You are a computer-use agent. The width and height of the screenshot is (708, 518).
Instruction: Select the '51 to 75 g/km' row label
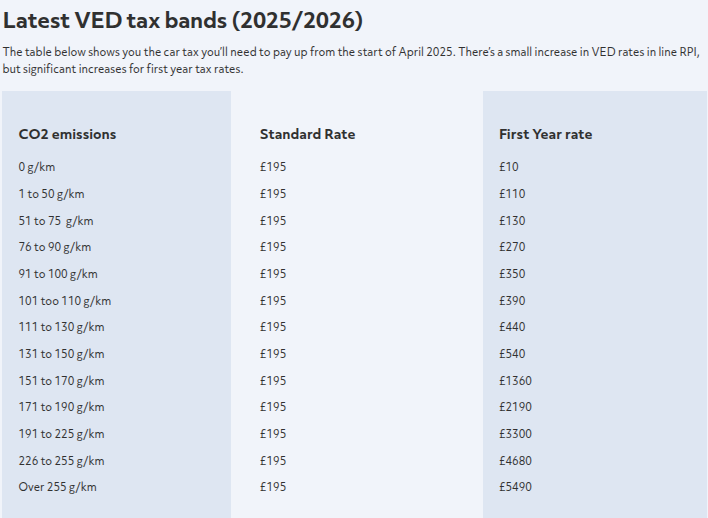(56, 221)
